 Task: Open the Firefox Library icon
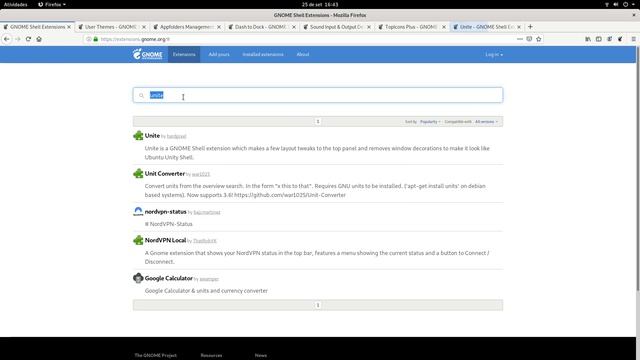pyautogui.click(x=588, y=39)
